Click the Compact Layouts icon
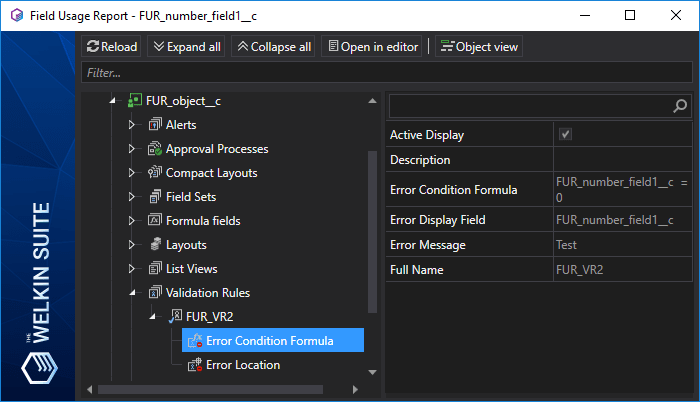Image resolution: width=700 pixels, height=402 pixels. click(155, 172)
